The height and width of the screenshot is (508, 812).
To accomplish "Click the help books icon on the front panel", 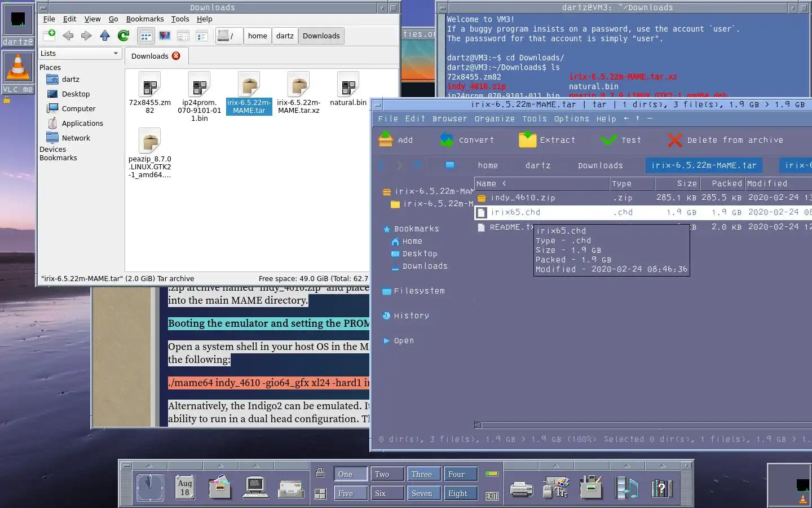I will click(661, 488).
